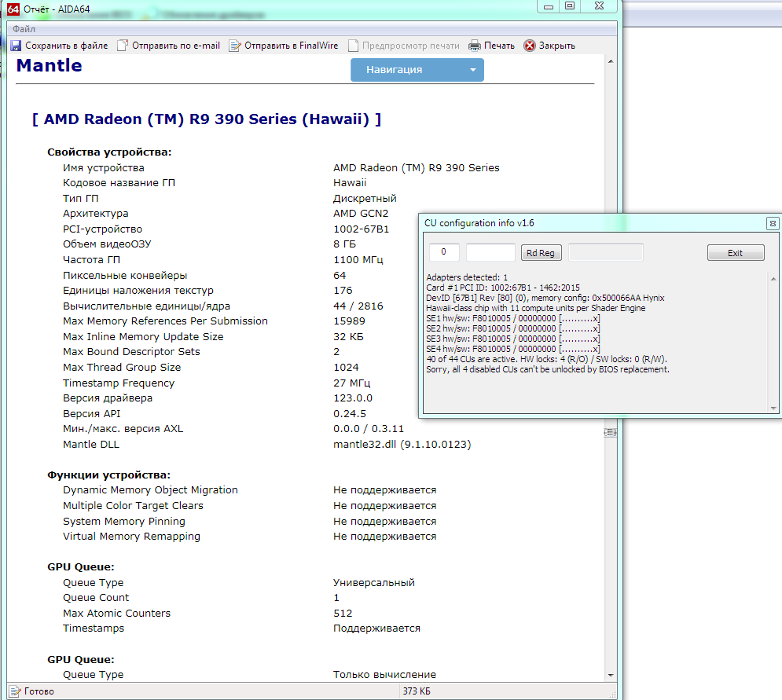Click the PCI device value '1002-67B1'

coord(361,229)
